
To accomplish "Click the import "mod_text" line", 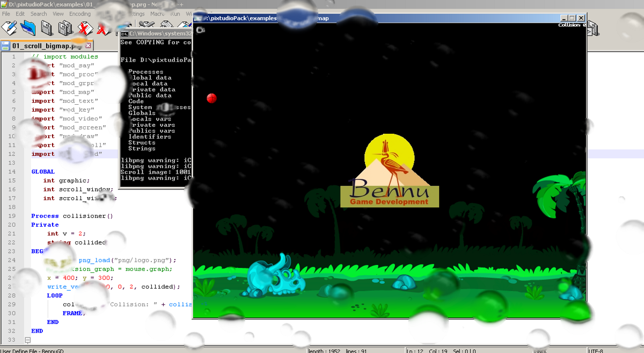I will click(65, 101).
